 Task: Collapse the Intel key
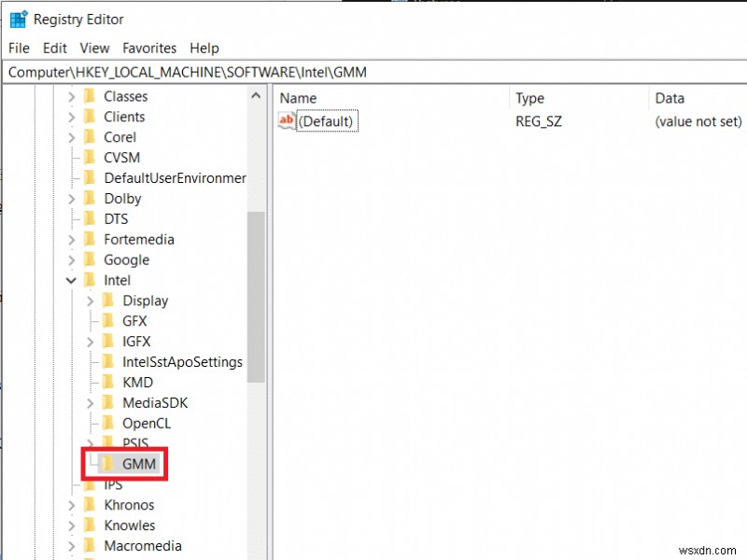tap(71, 281)
